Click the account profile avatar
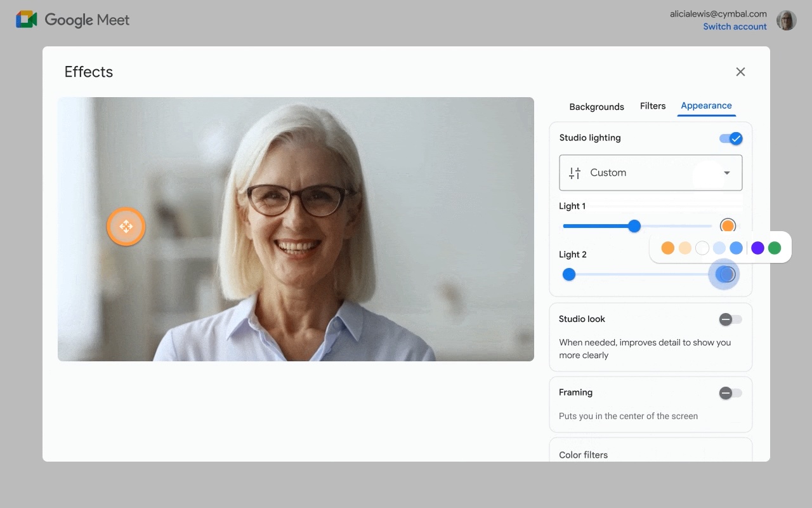812x508 pixels. click(x=787, y=20)
